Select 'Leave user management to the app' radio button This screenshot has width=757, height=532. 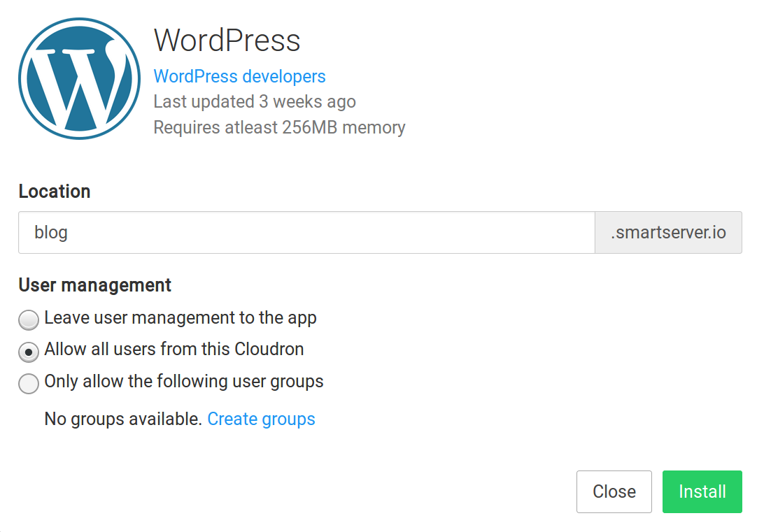coord(29,320)
